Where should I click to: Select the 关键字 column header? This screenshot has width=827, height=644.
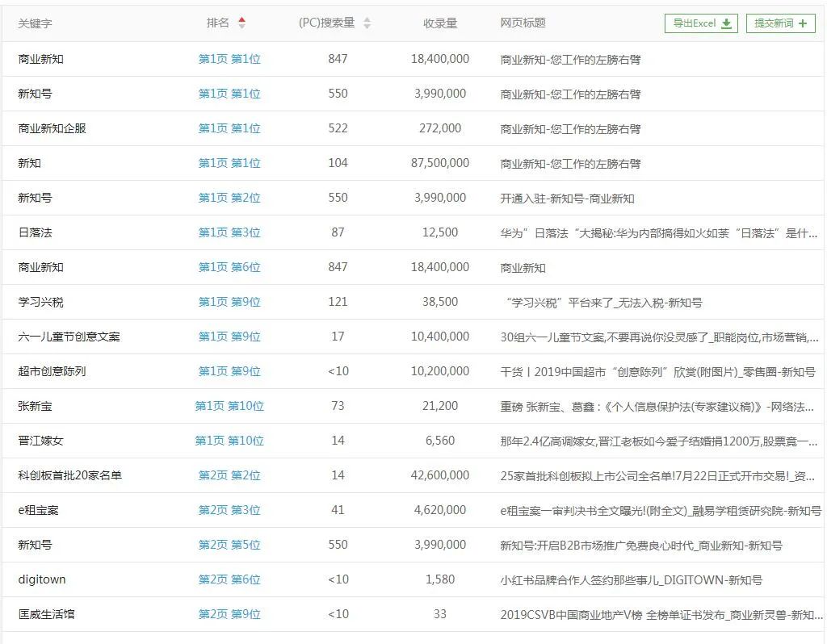point(35,23)
